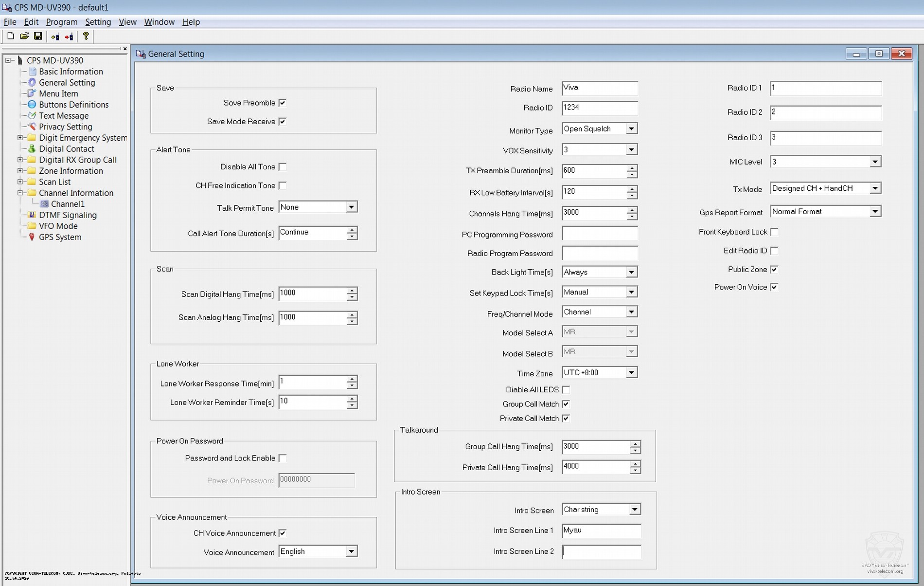Click the Intro Screen Line 2 field
924x586 pixels.
(601, 551)
